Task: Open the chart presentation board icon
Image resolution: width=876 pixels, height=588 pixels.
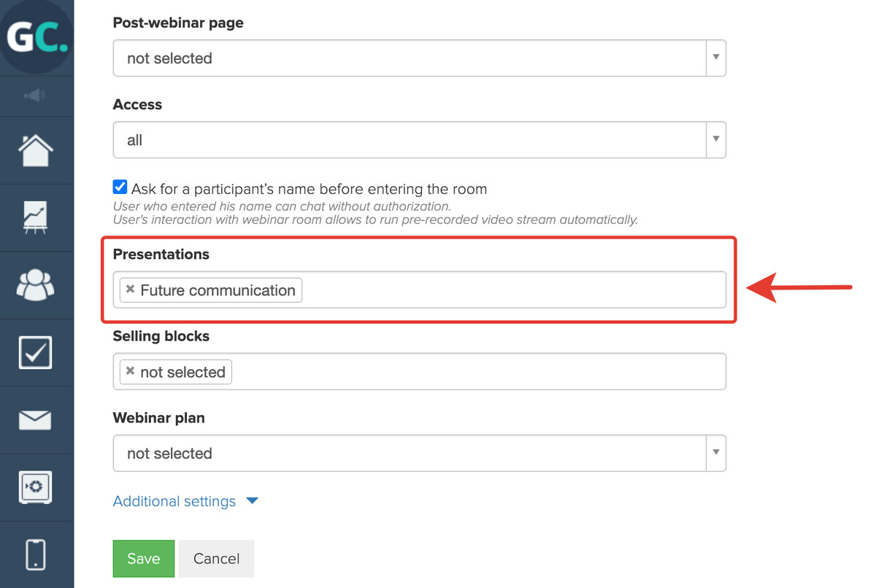Action: tap(35, 218)
